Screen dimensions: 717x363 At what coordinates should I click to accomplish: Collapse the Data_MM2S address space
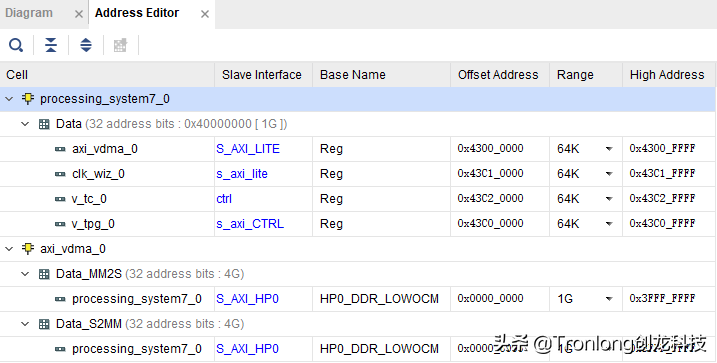point(25,274)
